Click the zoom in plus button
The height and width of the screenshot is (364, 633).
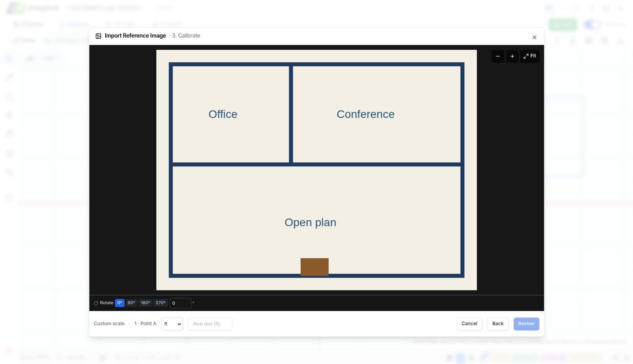[x=512, y=56]
